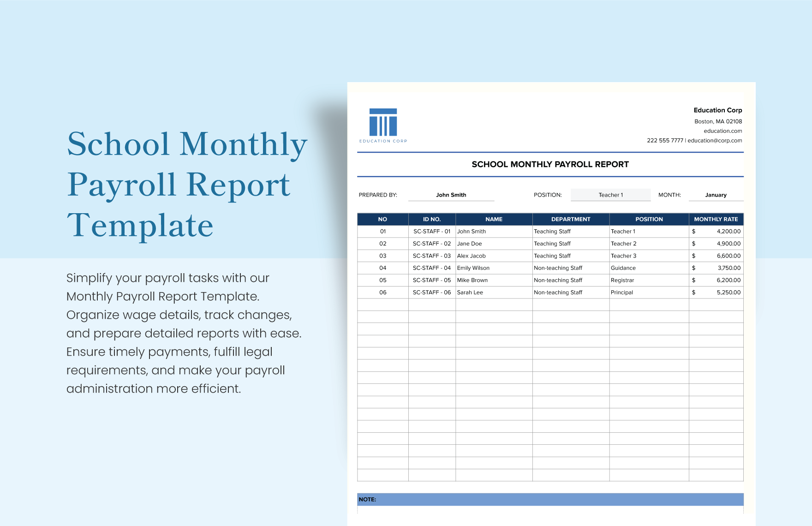
Task: Click the POSITION column header
Action: pos(648,219)
